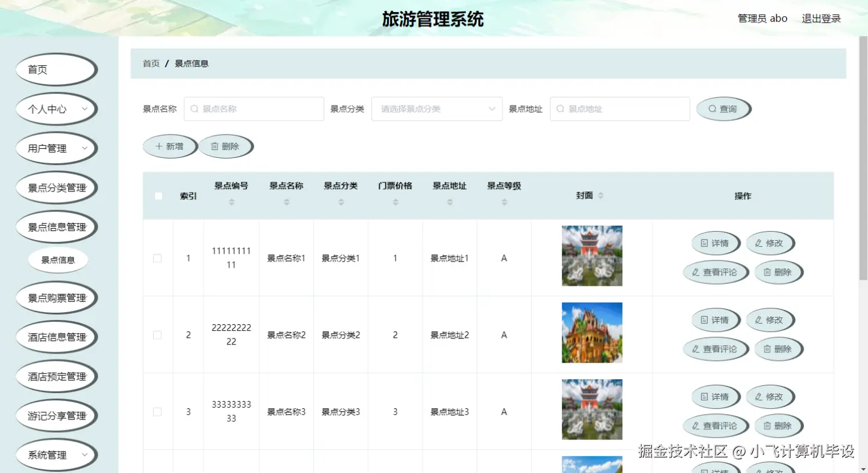Screen dimensions: 868x473
Task: Click the sort arrows beside 封面 column header
Action: click(x=600, y=195)
